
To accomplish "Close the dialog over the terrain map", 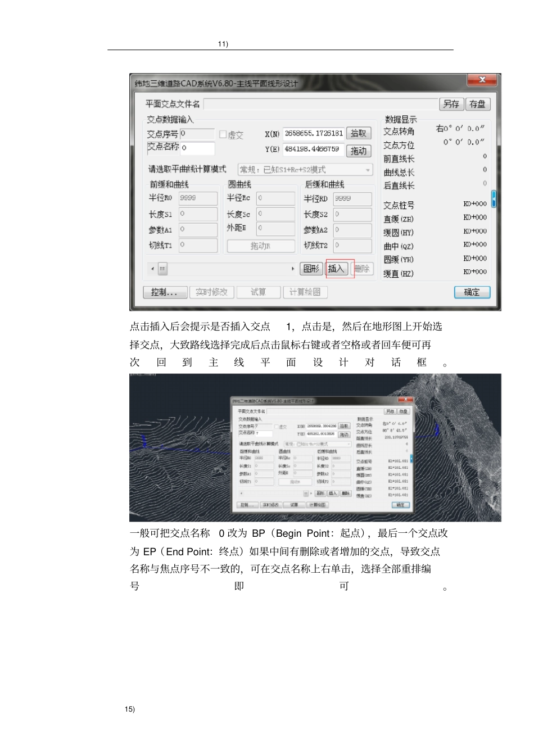I will pos(406,399).
